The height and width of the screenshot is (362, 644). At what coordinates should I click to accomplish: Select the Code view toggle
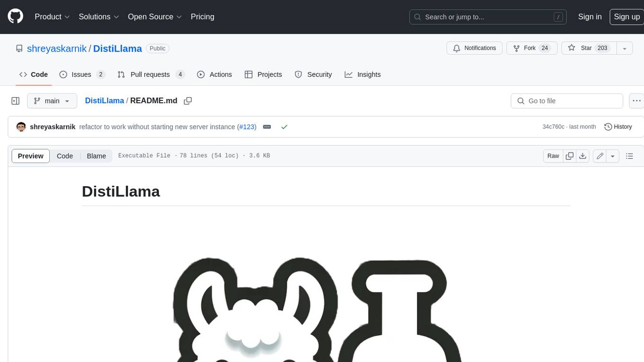click(x=65, y=156)
